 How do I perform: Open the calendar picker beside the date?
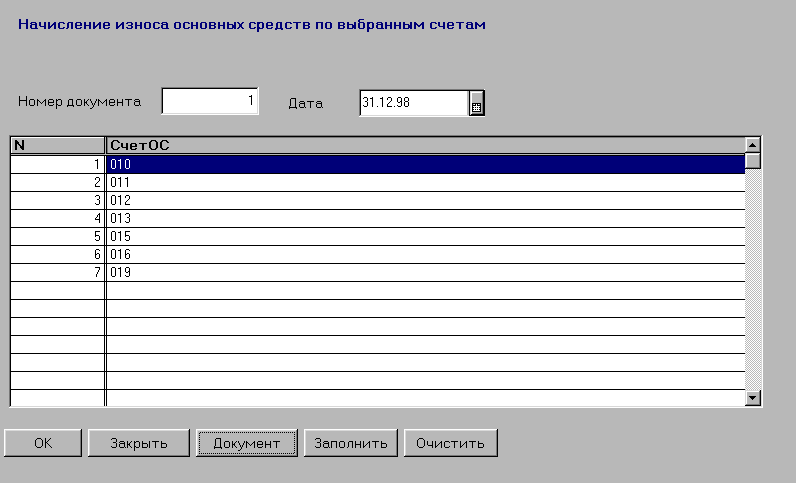476,103
